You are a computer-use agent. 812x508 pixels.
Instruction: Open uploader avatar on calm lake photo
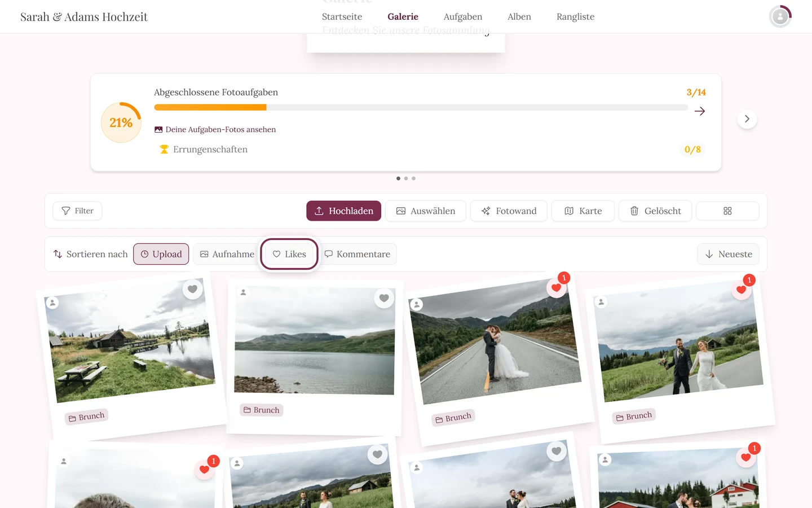tap(244, 292)
